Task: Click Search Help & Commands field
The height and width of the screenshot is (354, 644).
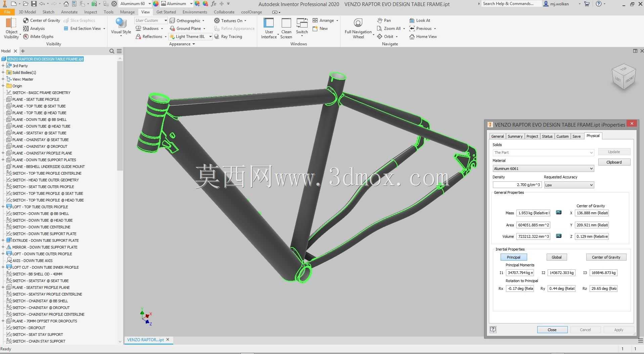Action: [511, 4]
